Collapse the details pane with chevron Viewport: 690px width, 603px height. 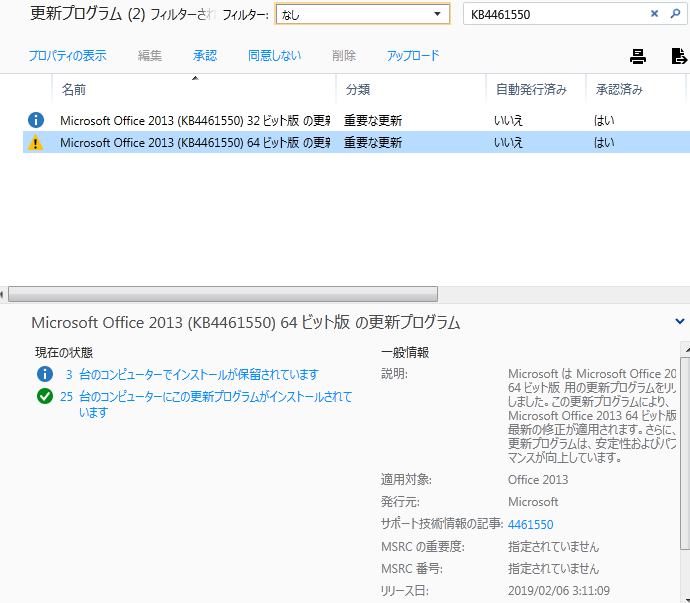click(679, 322)
